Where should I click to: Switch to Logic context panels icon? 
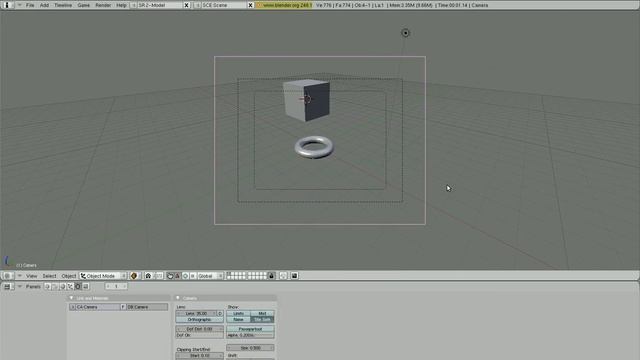pos(47,287)
